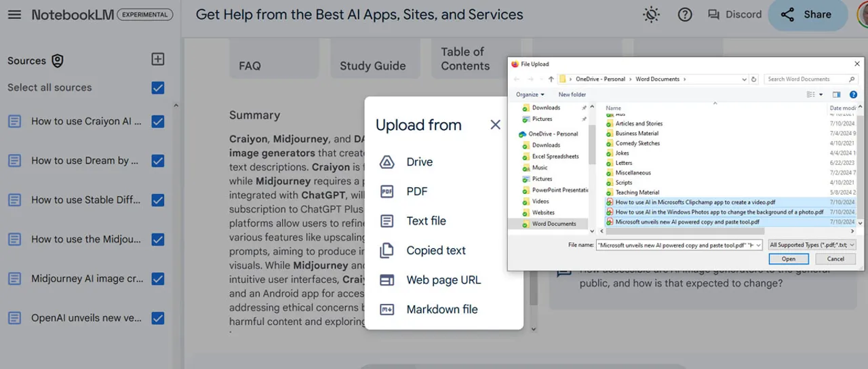Go up one folder level arrow
The height and width of the screenshot is (369, 868).
[551, 79]
